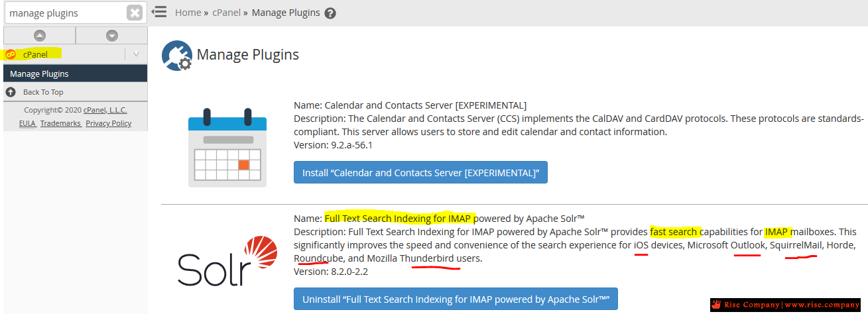Click Back To Top link
This screenshot has width=868, height=314.
pyautogui.click(x=43, y=92)
